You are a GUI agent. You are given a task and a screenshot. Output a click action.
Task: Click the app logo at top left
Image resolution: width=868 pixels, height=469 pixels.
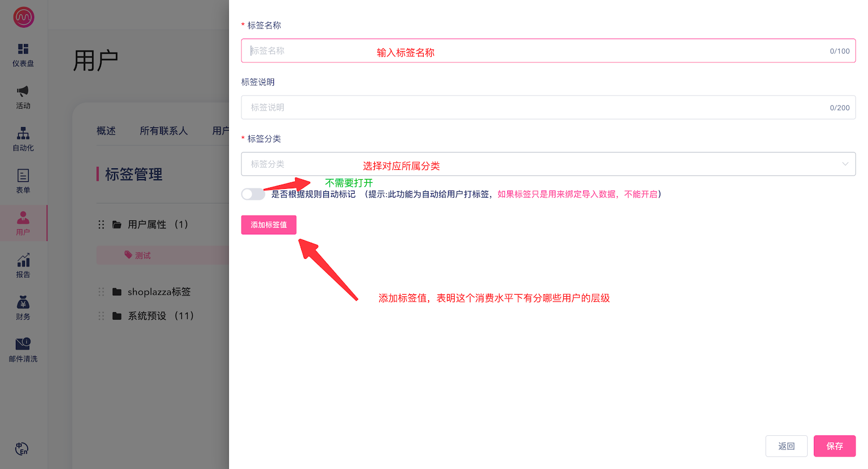pyautogui.click(x=23, y=17)
